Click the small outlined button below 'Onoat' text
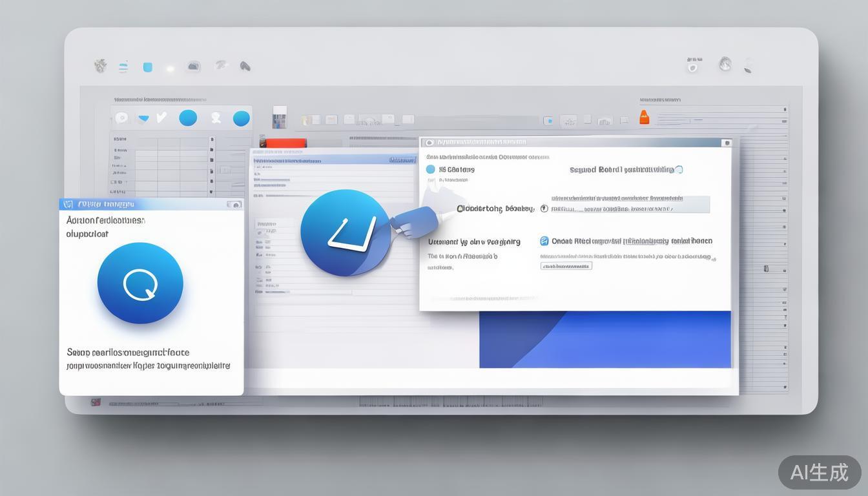 (x=566, y=265)
